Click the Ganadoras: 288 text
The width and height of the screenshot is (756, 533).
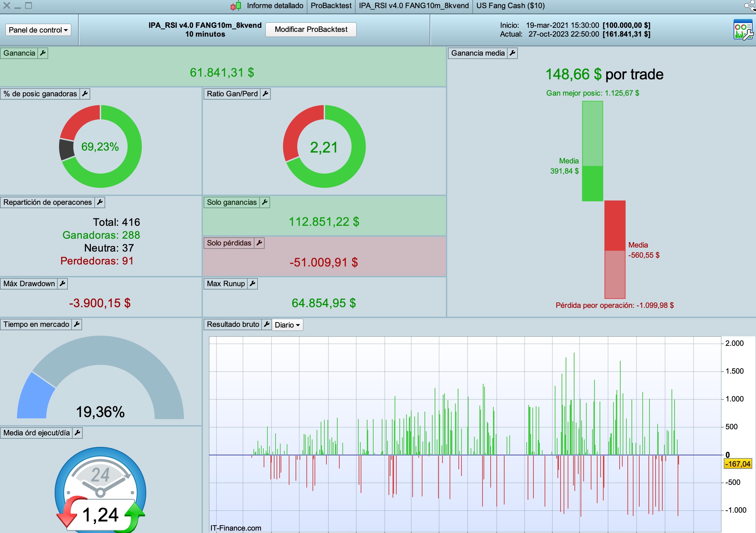tap(101, 235)
